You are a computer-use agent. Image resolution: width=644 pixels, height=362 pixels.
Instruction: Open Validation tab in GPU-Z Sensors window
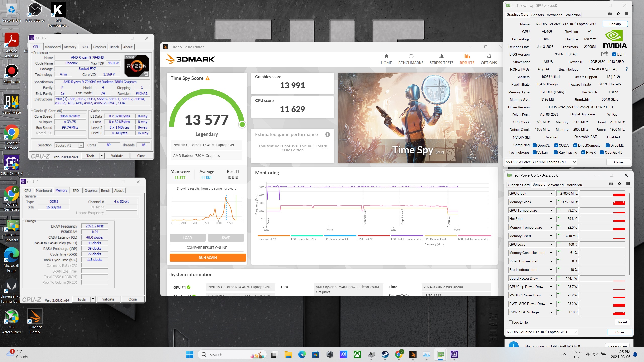click(x=574, y=185)
